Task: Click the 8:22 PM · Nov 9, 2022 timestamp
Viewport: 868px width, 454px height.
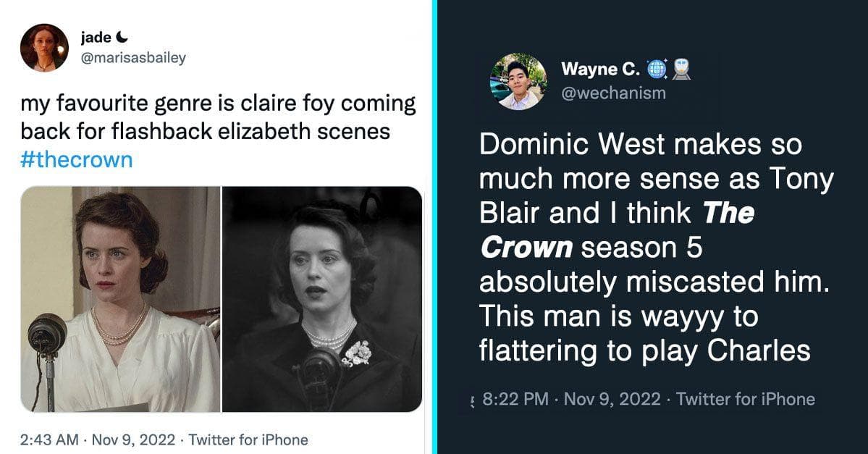Action: tap(571, 399)
